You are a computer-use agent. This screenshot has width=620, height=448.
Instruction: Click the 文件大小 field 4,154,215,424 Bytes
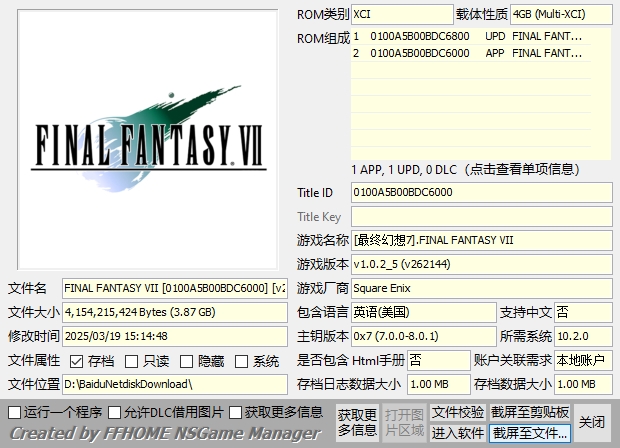175,312
